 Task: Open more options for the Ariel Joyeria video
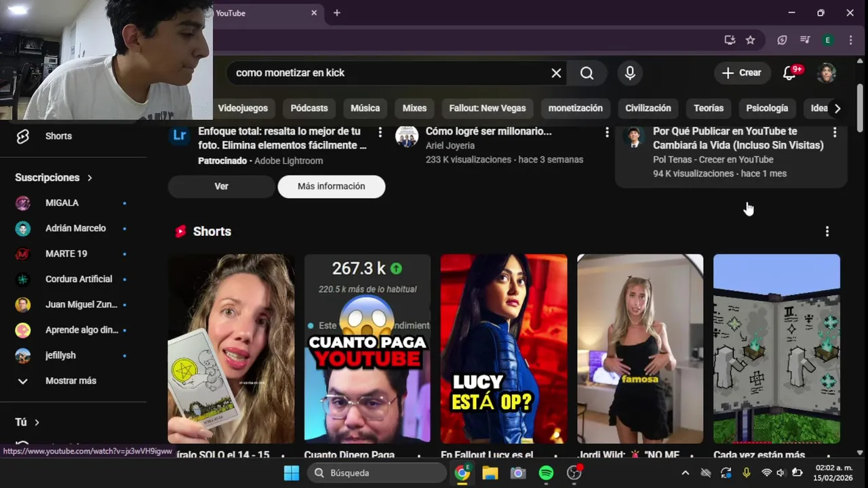click(607, 132)
